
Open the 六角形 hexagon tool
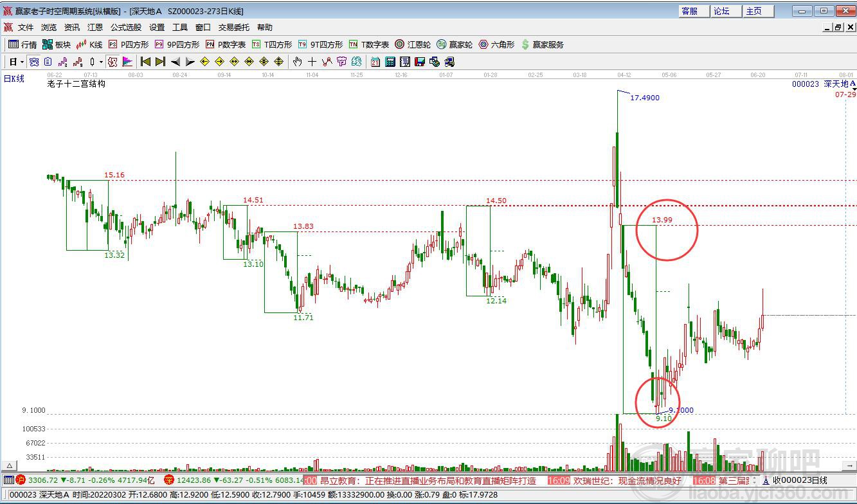click(x=497, y=44)
